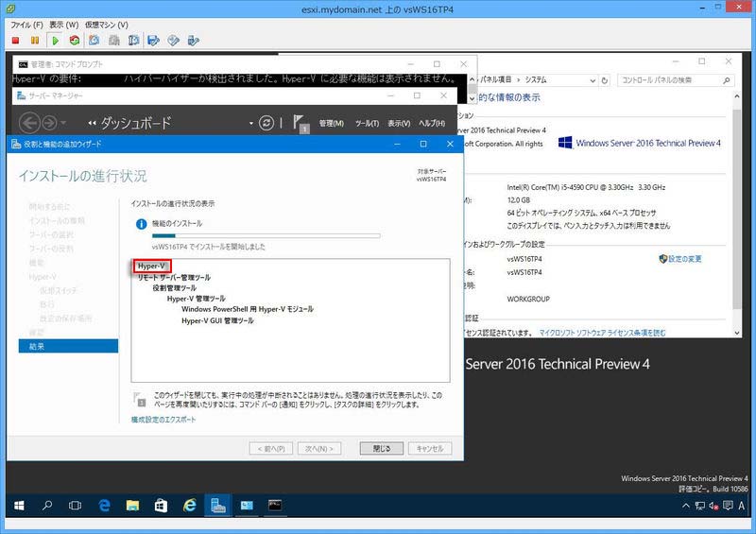Click the Take Snapshot toolbar icon

pos(94,41)
